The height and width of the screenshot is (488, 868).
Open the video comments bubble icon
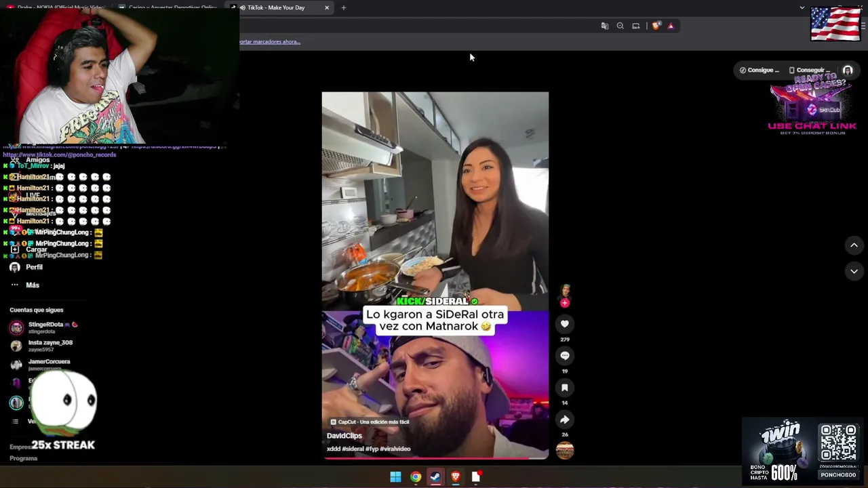(565, 356)
